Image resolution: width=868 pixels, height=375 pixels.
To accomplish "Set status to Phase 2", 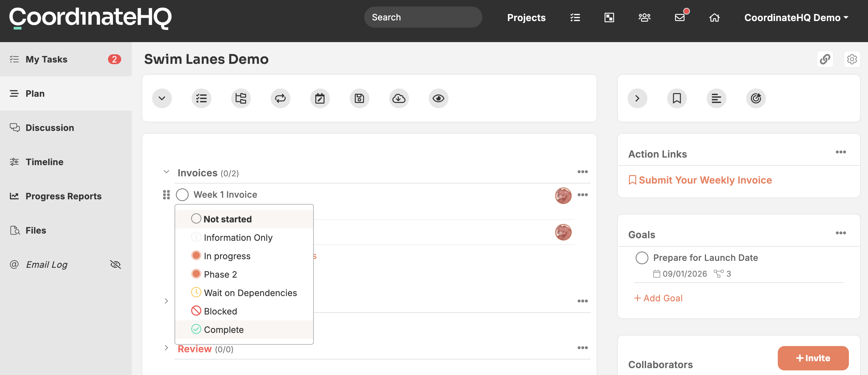I will [244, 274].
